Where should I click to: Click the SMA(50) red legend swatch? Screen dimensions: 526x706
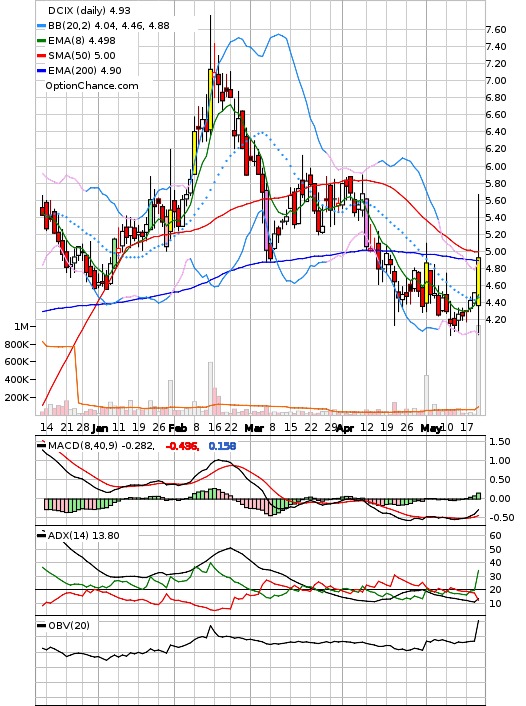click(41, 55)
